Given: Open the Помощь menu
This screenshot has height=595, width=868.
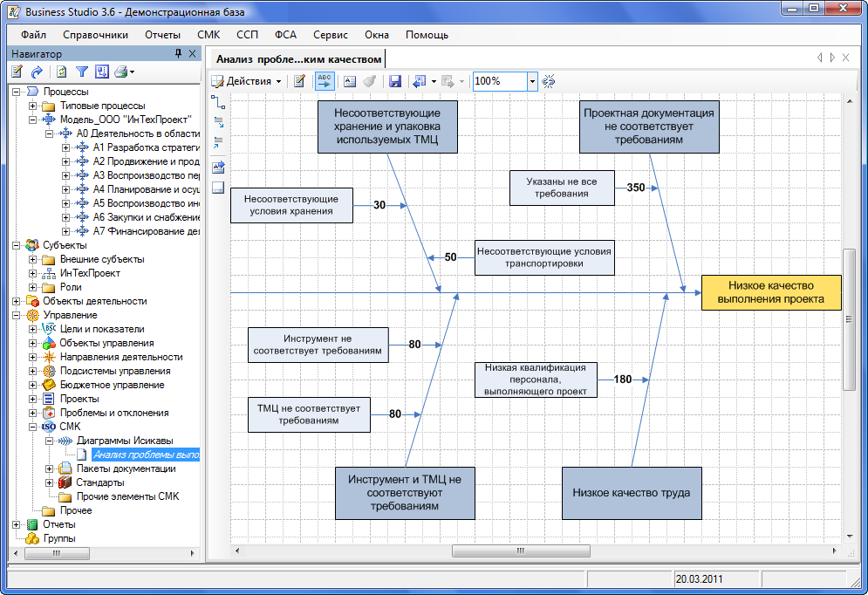Looking at the screenshot, I should click(x=427, y=35).
